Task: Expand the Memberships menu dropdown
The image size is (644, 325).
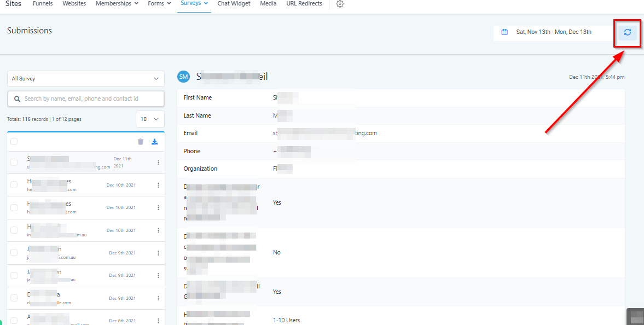Action: tap(117, 4)
